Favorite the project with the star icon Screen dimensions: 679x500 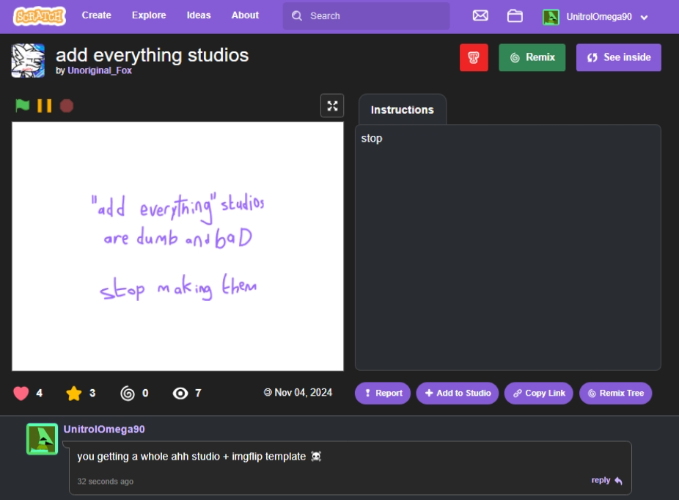(x=73, y=393)
